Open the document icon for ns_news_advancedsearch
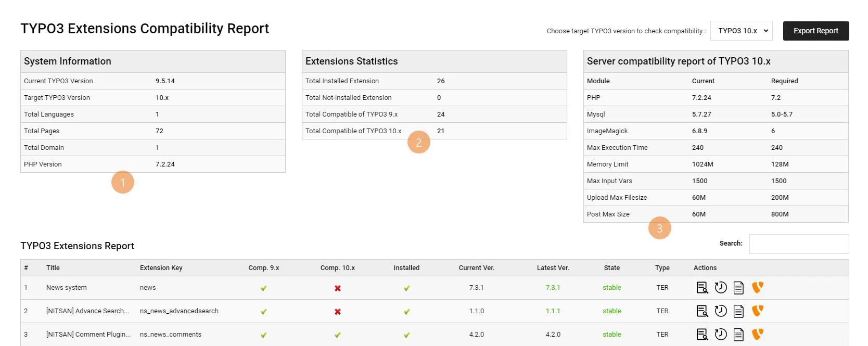This screenshot has width=868, height=346. tap(738, 311)
